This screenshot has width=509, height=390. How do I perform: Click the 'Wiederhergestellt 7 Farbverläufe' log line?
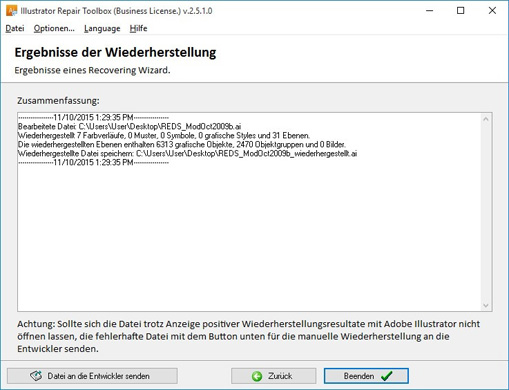[x=164, y=136]
